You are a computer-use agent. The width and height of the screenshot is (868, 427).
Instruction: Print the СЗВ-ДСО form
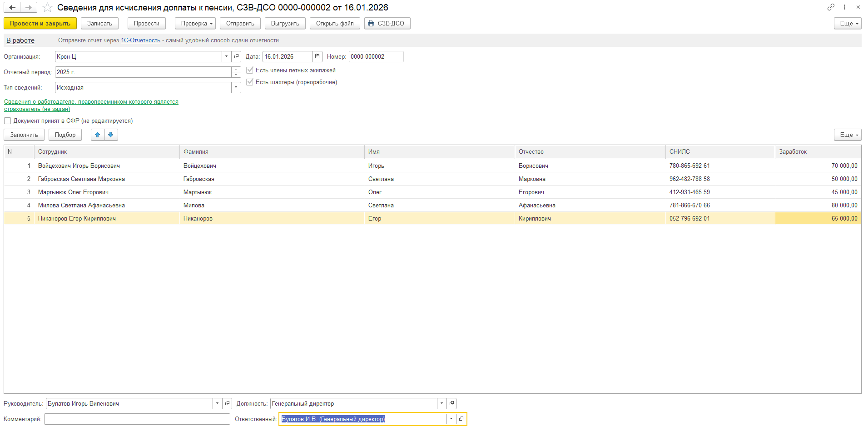387,23
